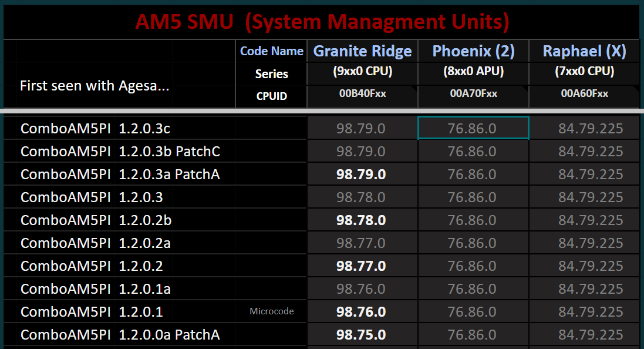Click bold 98.75.0 in 1.2.0.0a PatchA row
Image resolution: width=644 pixels, height=349 pixels.
point(362,335)
